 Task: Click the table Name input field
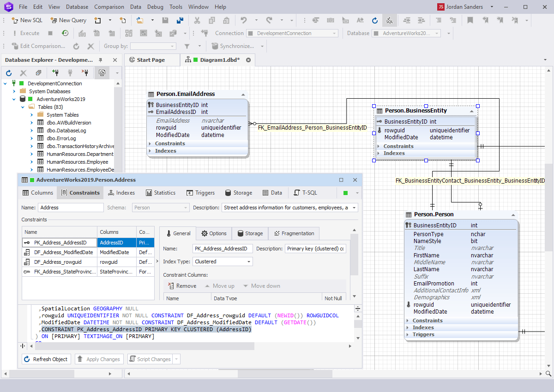click(x=71, y=208)
